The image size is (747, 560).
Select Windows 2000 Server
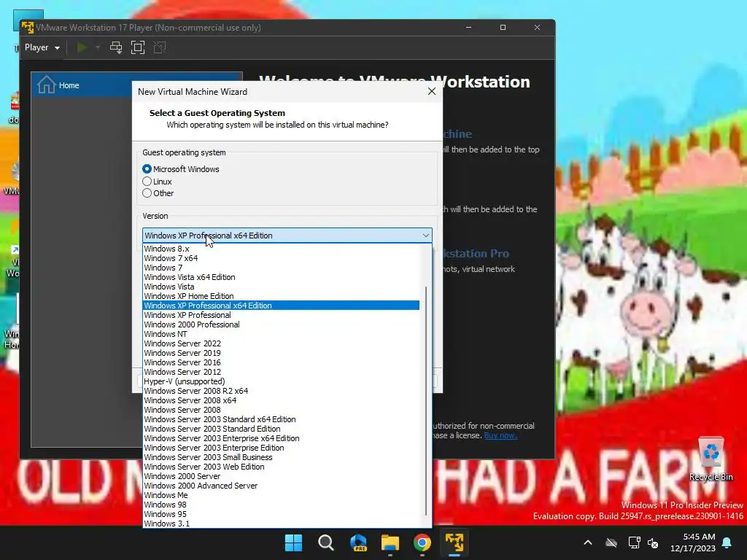pos(281,477)
